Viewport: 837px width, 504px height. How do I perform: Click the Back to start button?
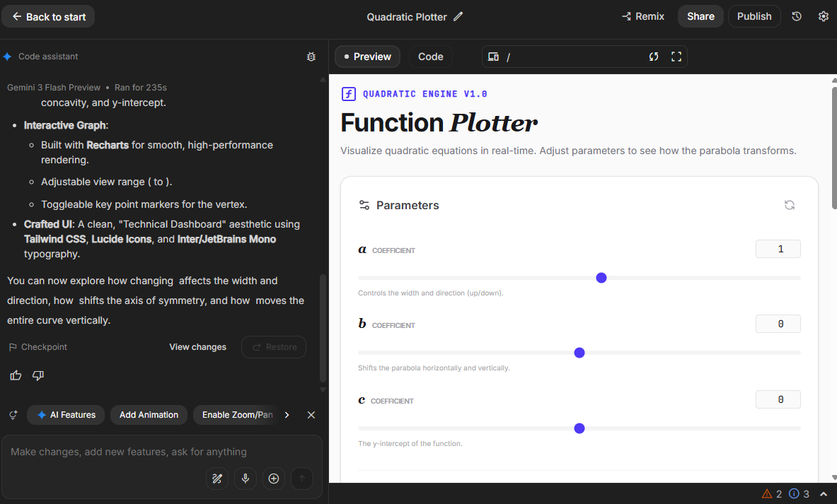[48, 16]
